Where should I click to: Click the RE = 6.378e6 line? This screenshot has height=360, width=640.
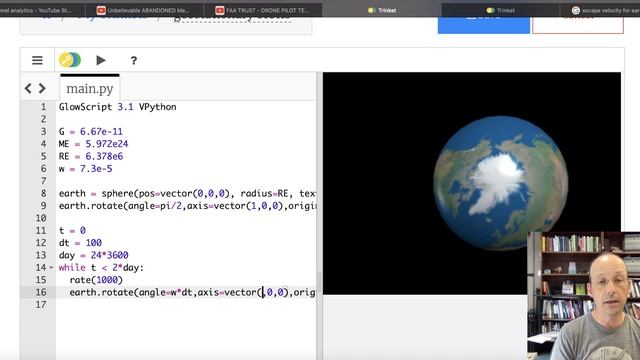pos(91,156)
